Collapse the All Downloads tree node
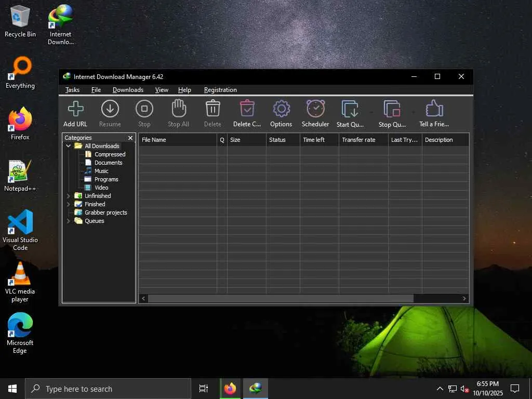This screenshot has width=532, height=399. coord(69,146)
